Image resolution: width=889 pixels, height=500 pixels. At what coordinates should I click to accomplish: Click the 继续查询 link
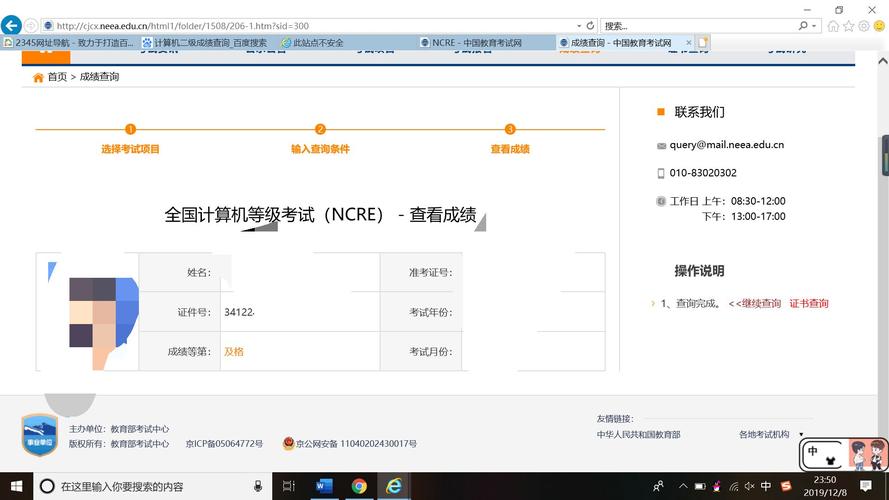click(x=761, y=304)
